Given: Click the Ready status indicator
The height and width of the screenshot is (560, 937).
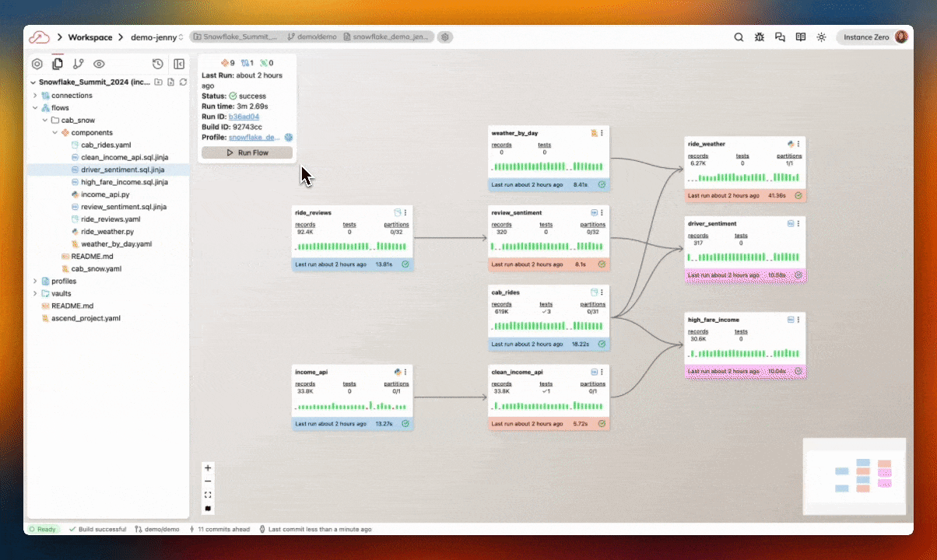Looking at the screenshot, I should point(43,529).
